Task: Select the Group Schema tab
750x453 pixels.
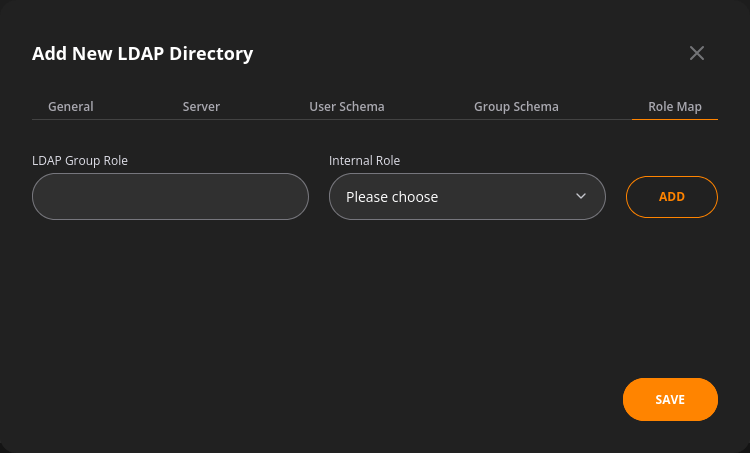Action: (x=516, y=106)
